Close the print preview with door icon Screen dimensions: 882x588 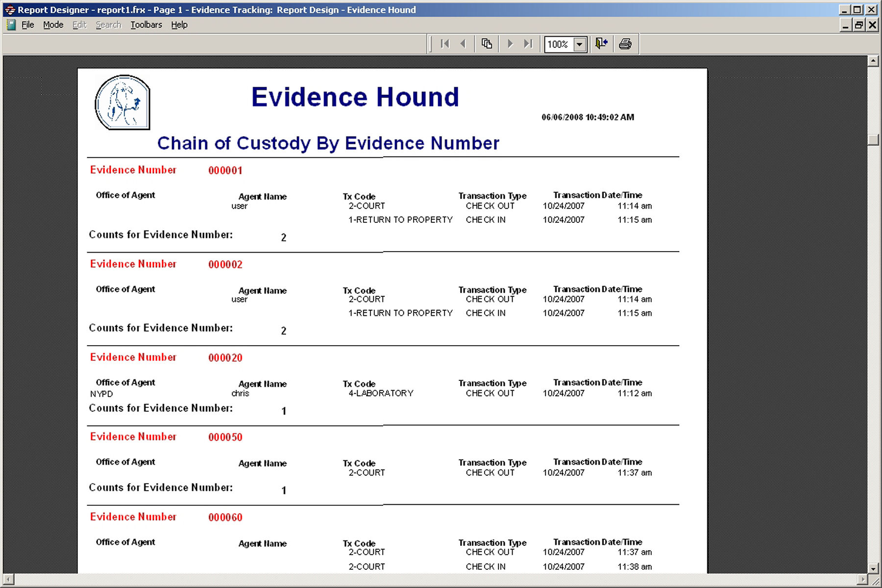pos(601,44)
